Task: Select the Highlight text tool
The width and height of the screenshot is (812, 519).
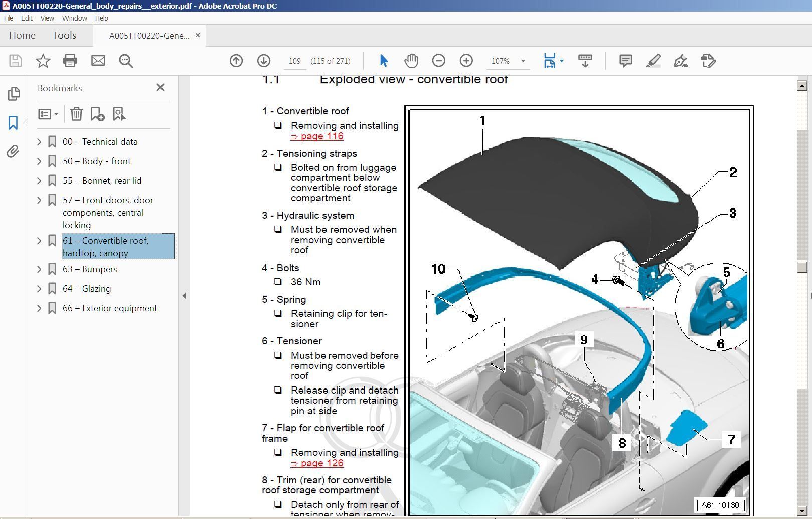Action: pyautogui.click(x=653, y=61)
